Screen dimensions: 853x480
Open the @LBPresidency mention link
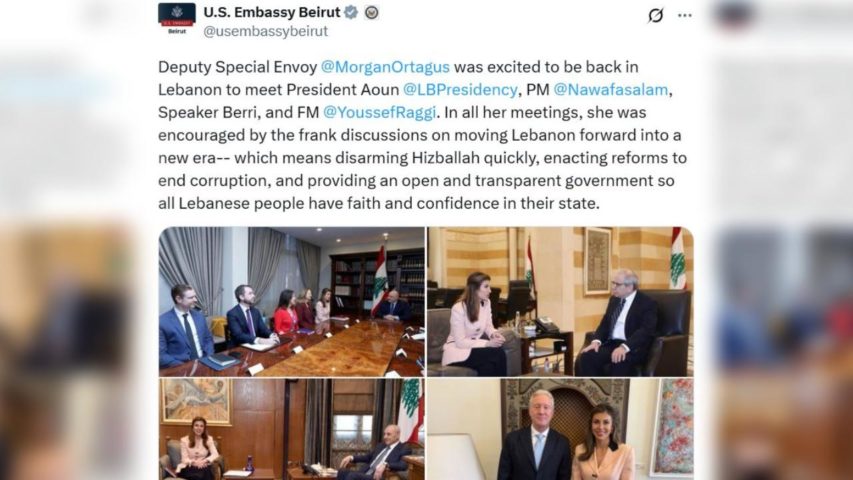[x=460, y=90]
